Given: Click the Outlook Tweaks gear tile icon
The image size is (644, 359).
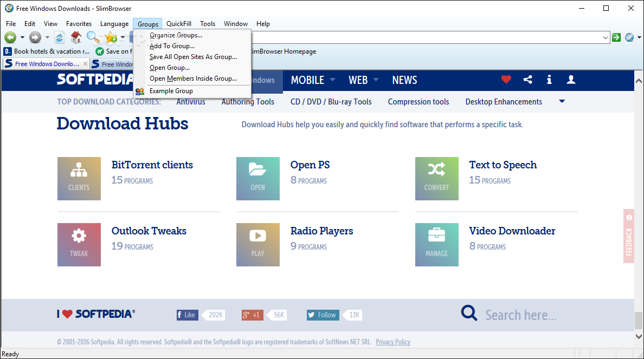Looking at the screenshot, I should click(79, 245).
